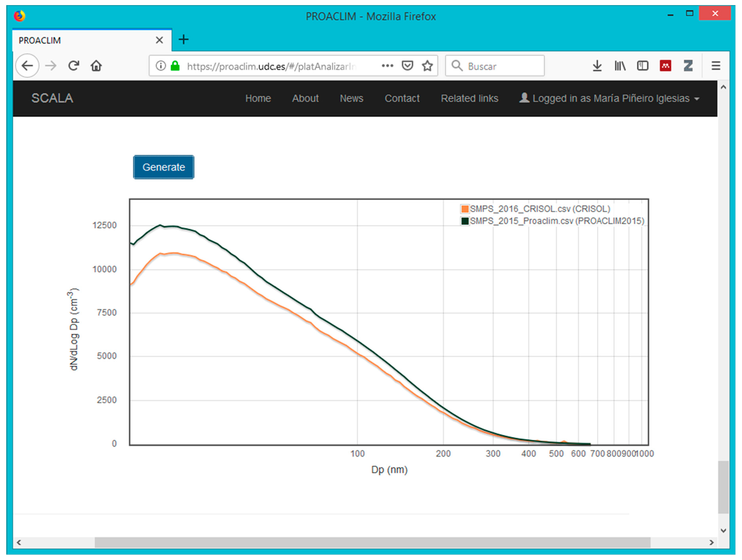This screenshot has width=742, height=560.
Task: Open the Firefox downloads arrow icon
Action: [x=597, y=66]
